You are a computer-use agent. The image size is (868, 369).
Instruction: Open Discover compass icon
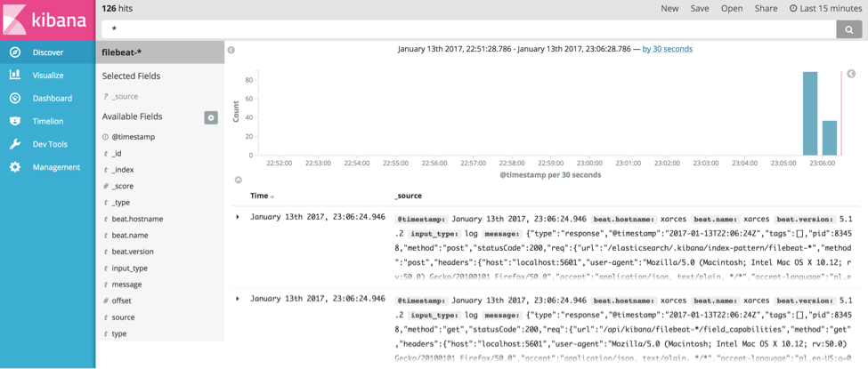pyautogui.click(x=15, y=52)
